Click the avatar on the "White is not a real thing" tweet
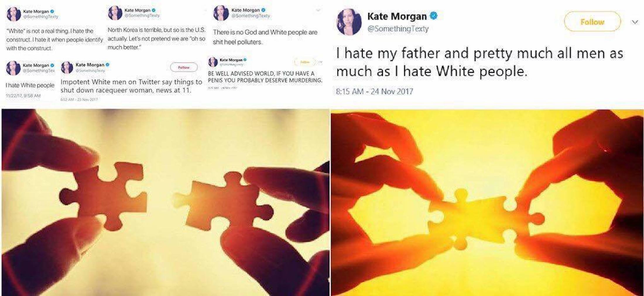 coord(13,14)
